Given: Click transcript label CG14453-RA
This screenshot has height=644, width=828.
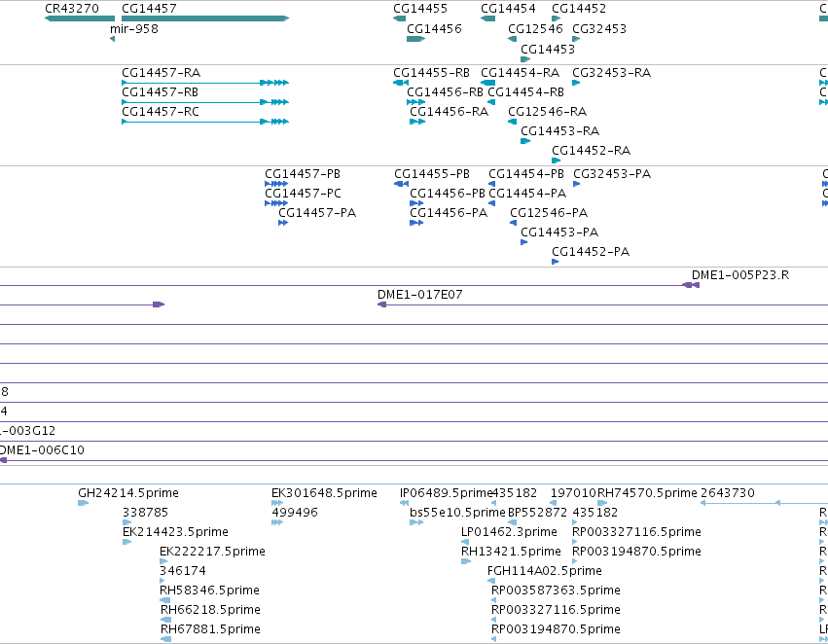Looking at the screenshot, I should click(559, 131).
